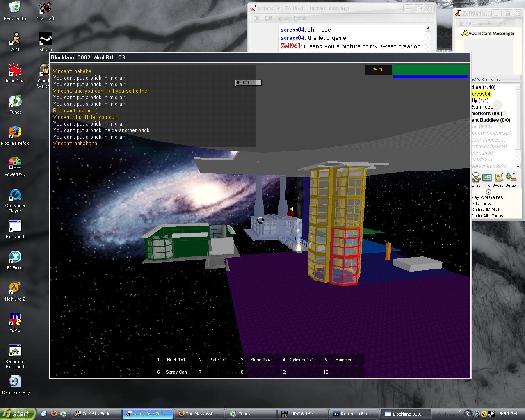Open the Edit menu in Instant Message window

(x=269, y=18)
